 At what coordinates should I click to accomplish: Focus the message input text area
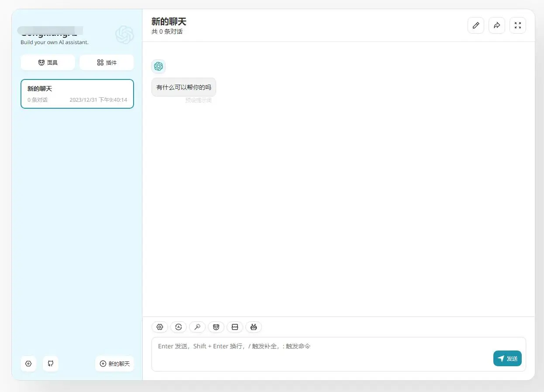click(x=339, y=354)
